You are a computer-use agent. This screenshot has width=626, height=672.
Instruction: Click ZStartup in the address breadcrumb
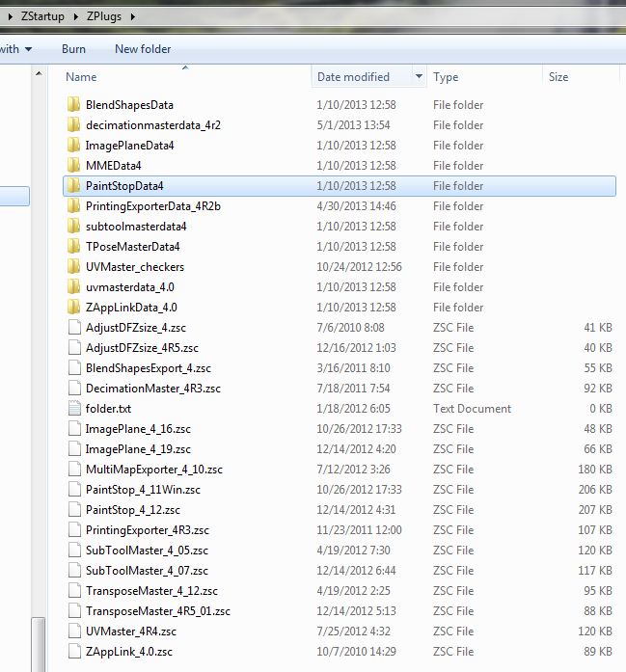tap(42, 16)
